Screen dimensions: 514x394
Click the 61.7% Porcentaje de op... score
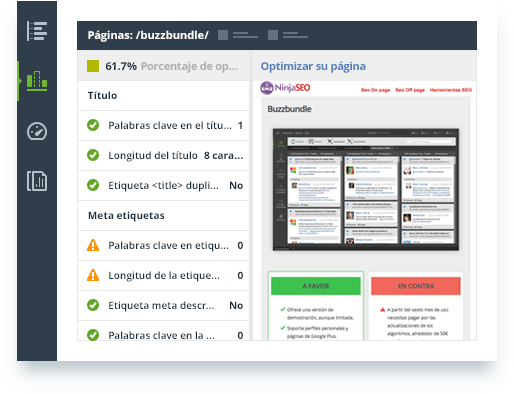pos(171,66)
